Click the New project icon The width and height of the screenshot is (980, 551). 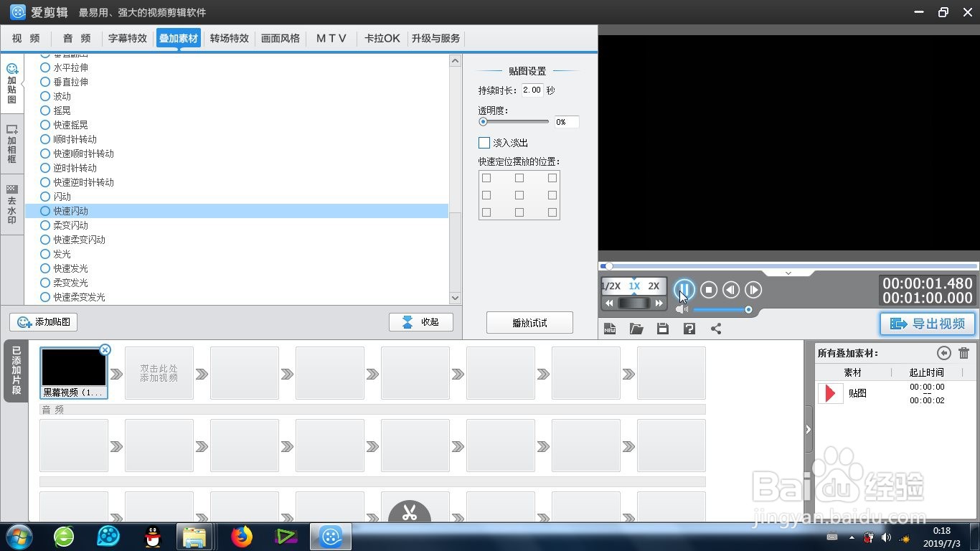pyautogui.click(x=610, y=328)
